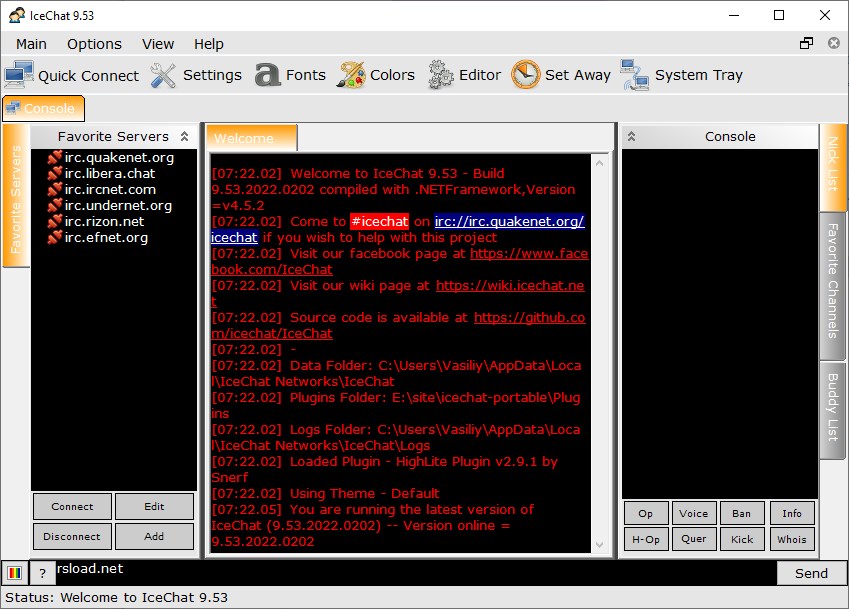Launch the Editor gear icon
The image size is (849, 609).
[x=441, y=75]
